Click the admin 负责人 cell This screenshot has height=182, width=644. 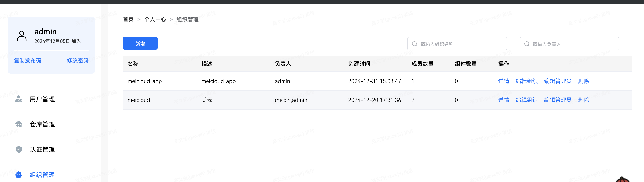[x=283, y=81]
